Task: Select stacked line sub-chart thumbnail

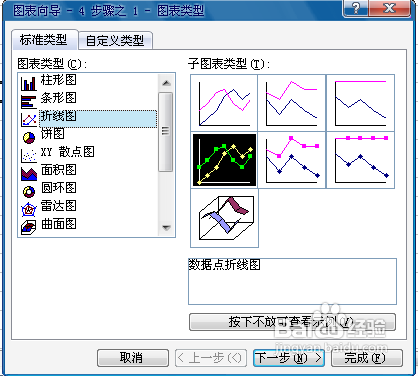Action: click(x=292, y=103)
